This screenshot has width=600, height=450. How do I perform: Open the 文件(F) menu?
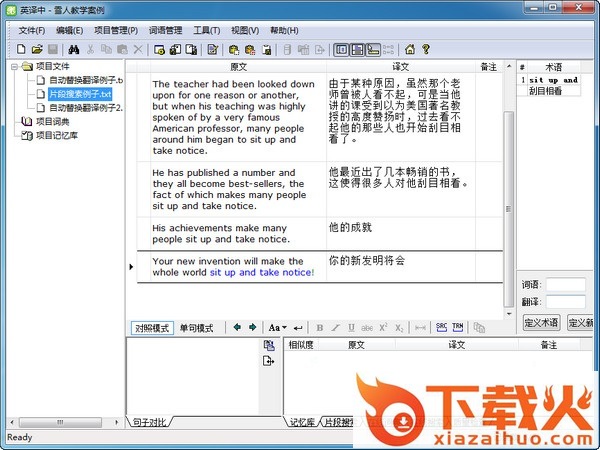32,30
